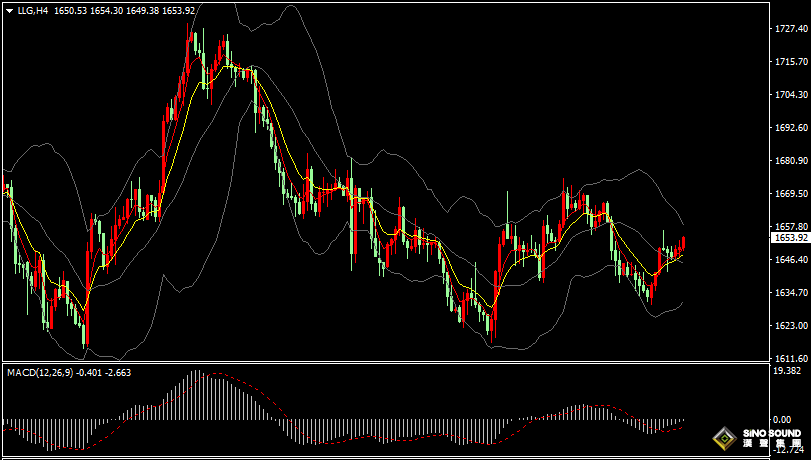Click the 1623.00 price axis label

click(x=791, y=326)
